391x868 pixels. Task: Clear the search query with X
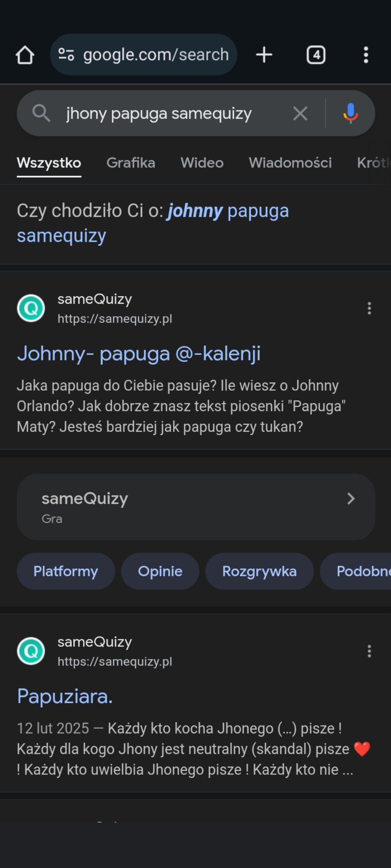pyautogui.click(x=300, y=113)
